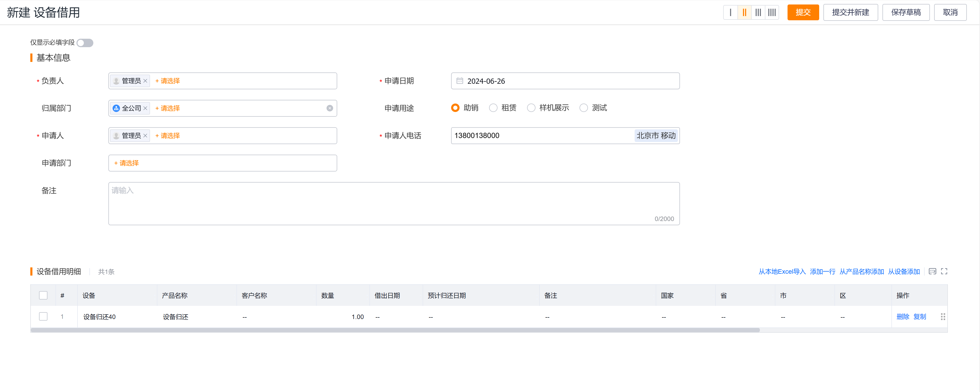Click 添加一行 link
This screenshot has width=980, height=392.
click(822, 271)
